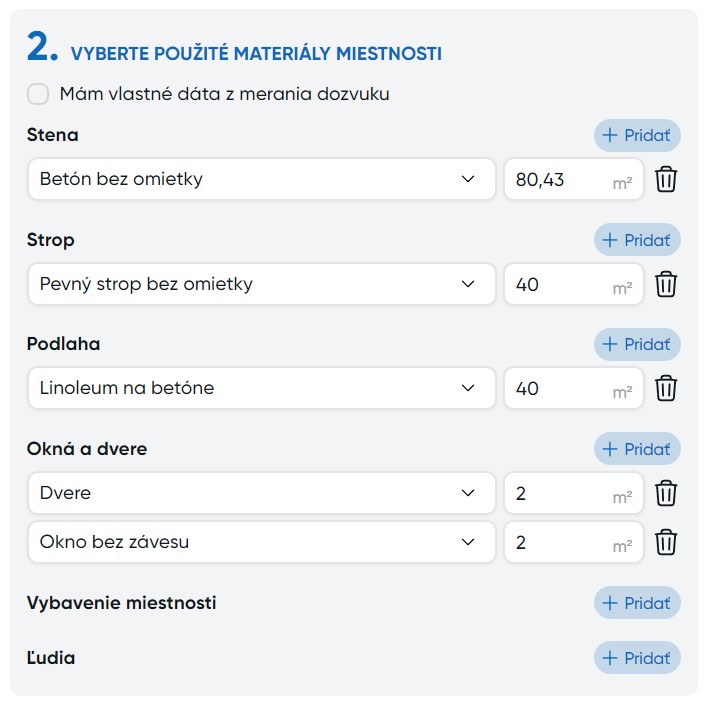Focus the ceiling area field showing 40
The width and height of the screenshot is (707, 707).
(x=560, y=284)
